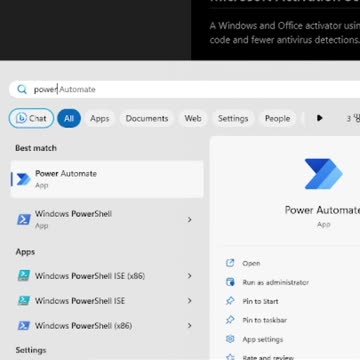Select the All filter tab
The image size is (360, 360).
(x=69, y=118)
